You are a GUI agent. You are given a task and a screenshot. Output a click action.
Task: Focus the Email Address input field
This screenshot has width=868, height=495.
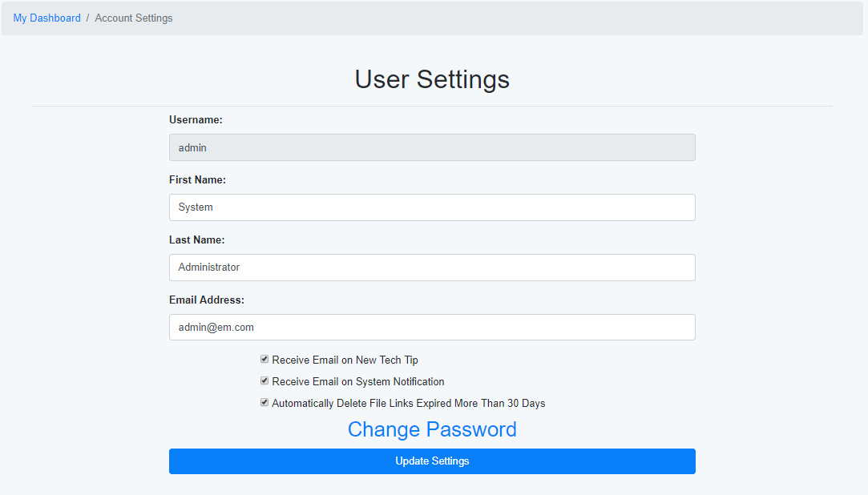tap(432, 328)
